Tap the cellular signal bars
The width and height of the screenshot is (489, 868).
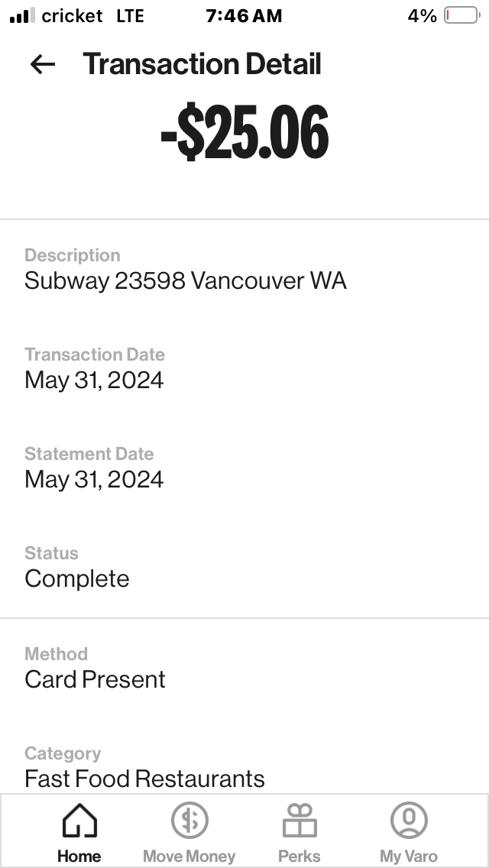pyautogui.click(x=22, y=16)
